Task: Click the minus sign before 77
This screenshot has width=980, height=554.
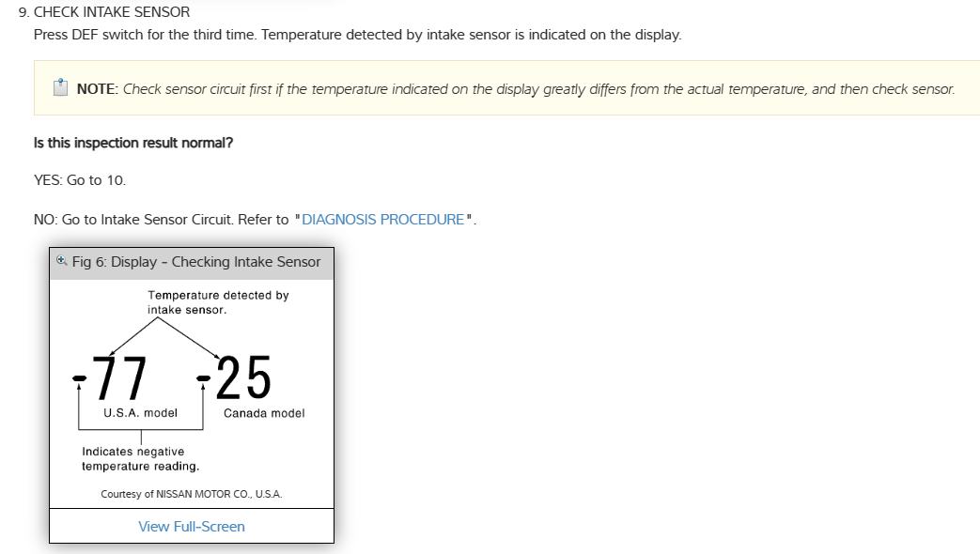Action: [x=81, y=378]
